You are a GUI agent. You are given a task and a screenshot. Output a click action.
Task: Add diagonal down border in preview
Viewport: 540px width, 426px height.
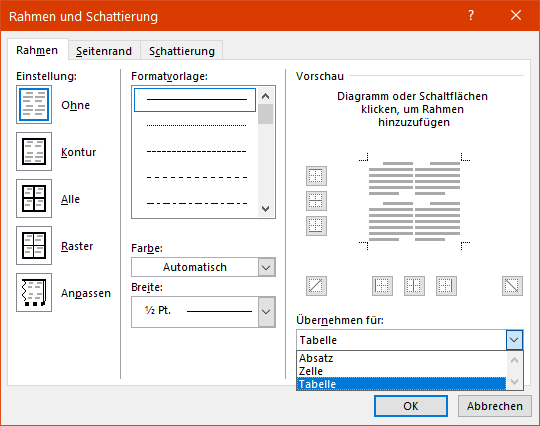click(x=512, y=286)
